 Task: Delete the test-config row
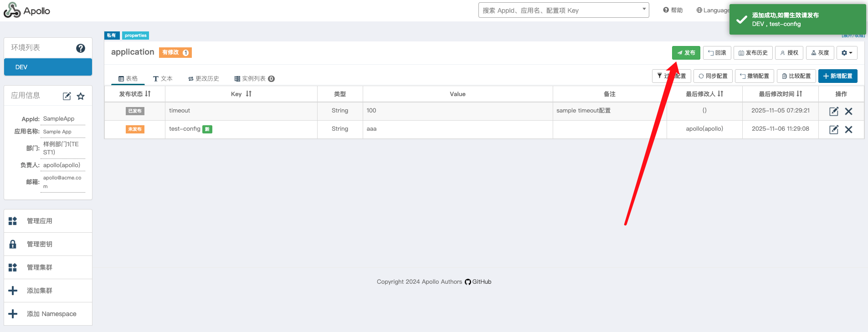click(848, 129)
